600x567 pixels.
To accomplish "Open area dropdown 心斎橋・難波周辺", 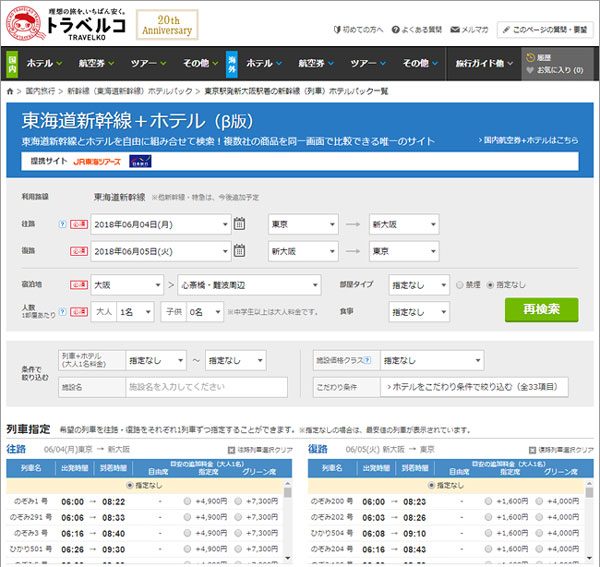I will pyautogui.click(x=249, y=285).
